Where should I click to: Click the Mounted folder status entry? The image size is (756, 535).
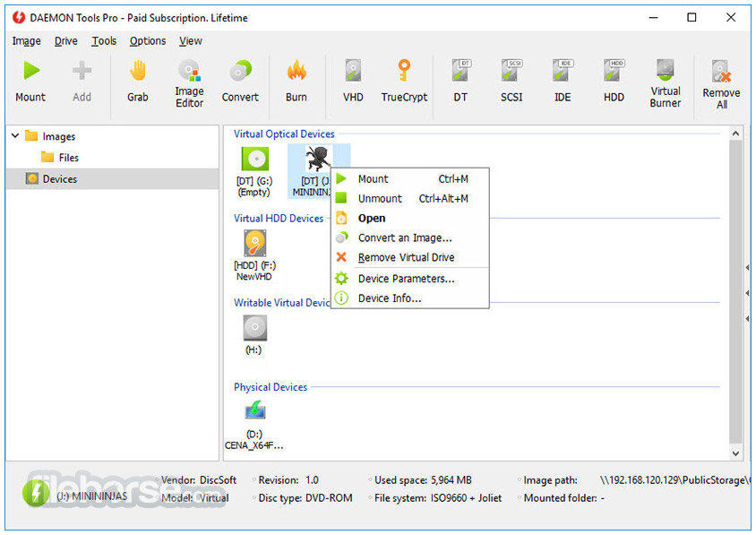pyautogui.click(x=564, y=498)
